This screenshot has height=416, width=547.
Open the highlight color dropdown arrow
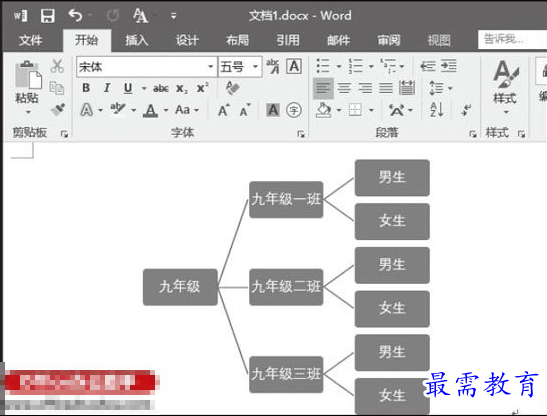[x=134, y=111]
